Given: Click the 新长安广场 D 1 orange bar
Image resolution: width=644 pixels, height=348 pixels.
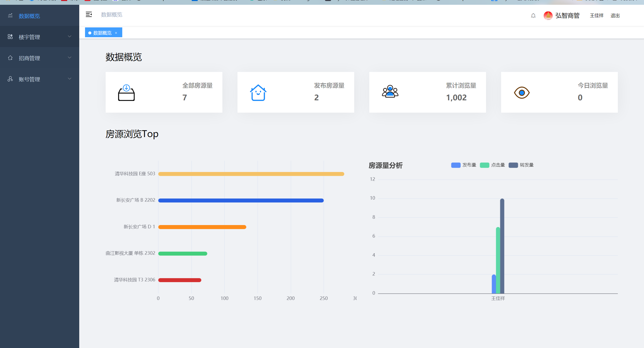Looking at the screenshot, I should tap(202, 227).
